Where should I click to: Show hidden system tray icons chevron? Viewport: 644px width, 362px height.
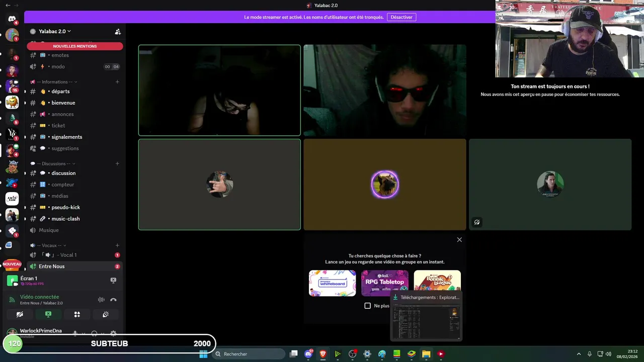(579, 354)
